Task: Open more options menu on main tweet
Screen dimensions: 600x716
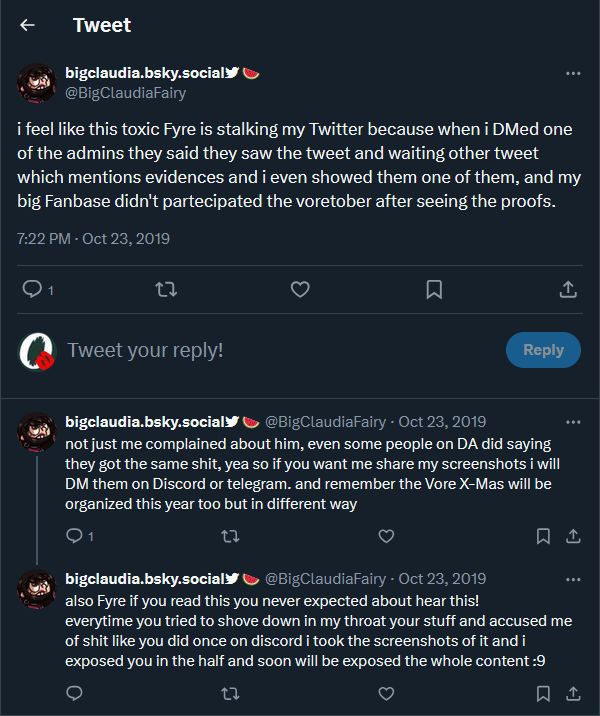Action: pyautogui.click(x=573, y=74)
